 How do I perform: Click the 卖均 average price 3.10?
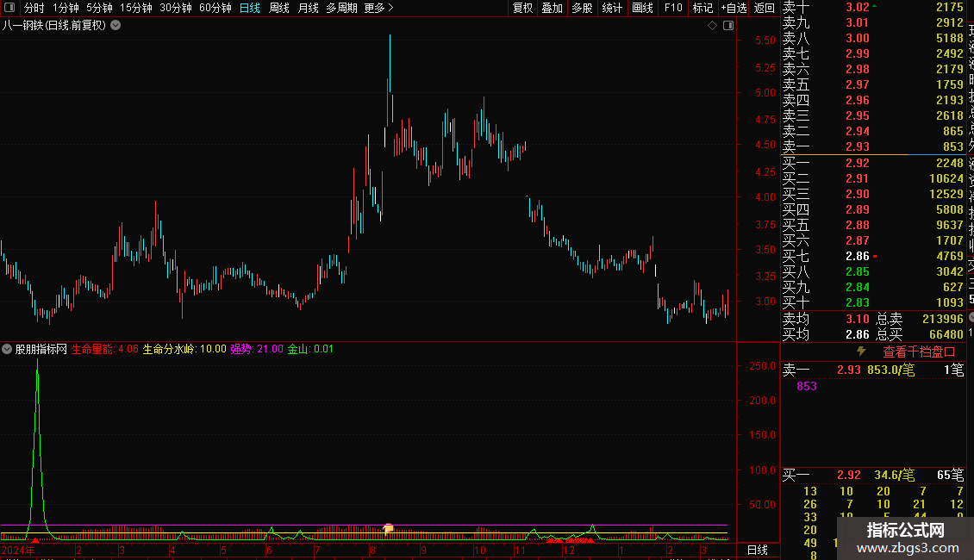[858, 319]
